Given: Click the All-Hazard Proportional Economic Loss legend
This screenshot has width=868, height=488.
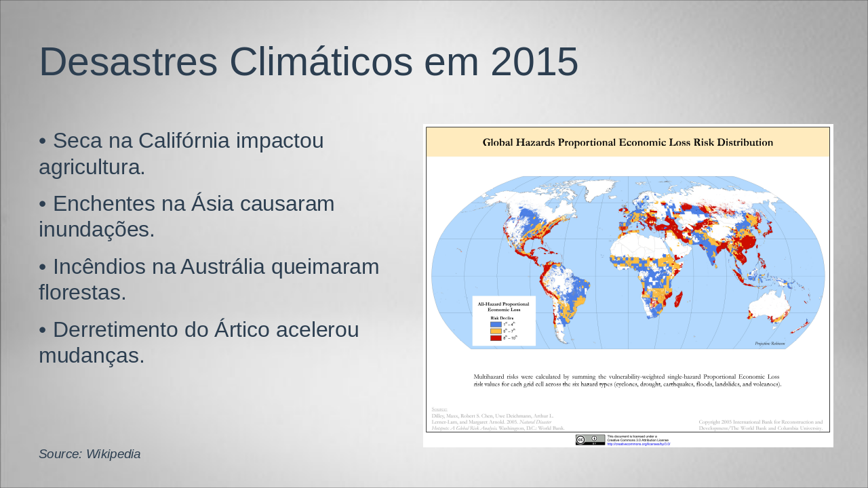Looking at the screenshot, I should (x=504, y=321).
